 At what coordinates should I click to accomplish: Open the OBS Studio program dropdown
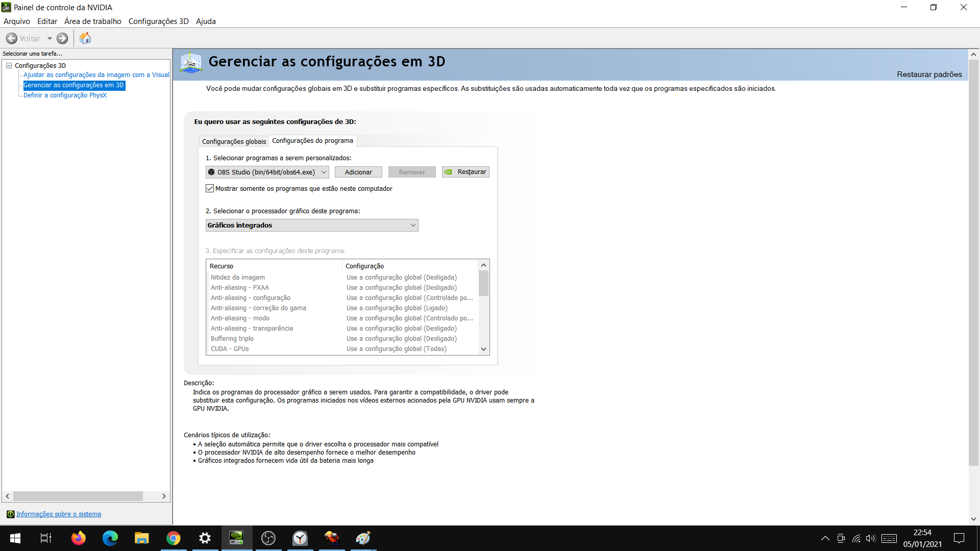(x=267, y=172)
